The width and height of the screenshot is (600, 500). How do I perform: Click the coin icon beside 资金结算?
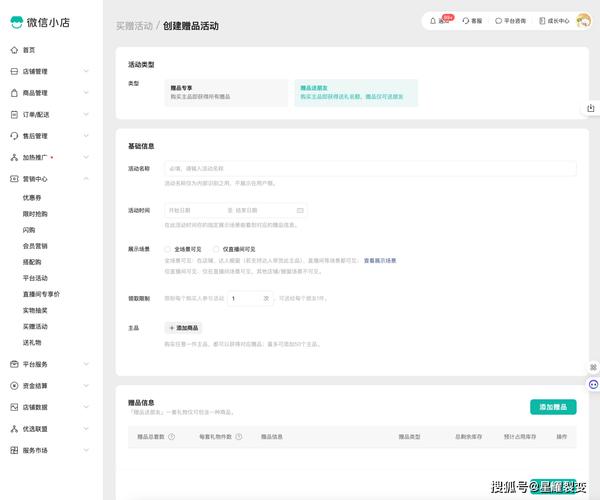point(14,386)
